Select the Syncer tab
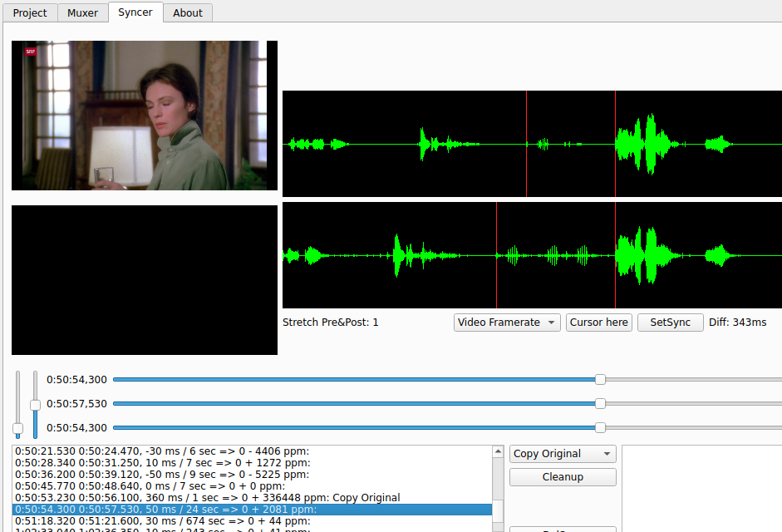 click(x=135, y=12)
